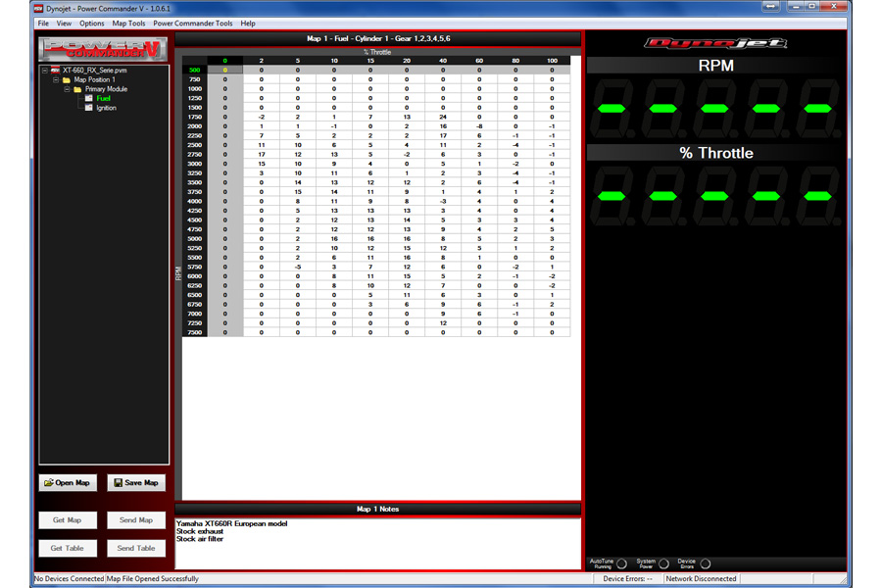Collapse the Primary Module node
Screen dimensions: 882x588
[67, 89]
